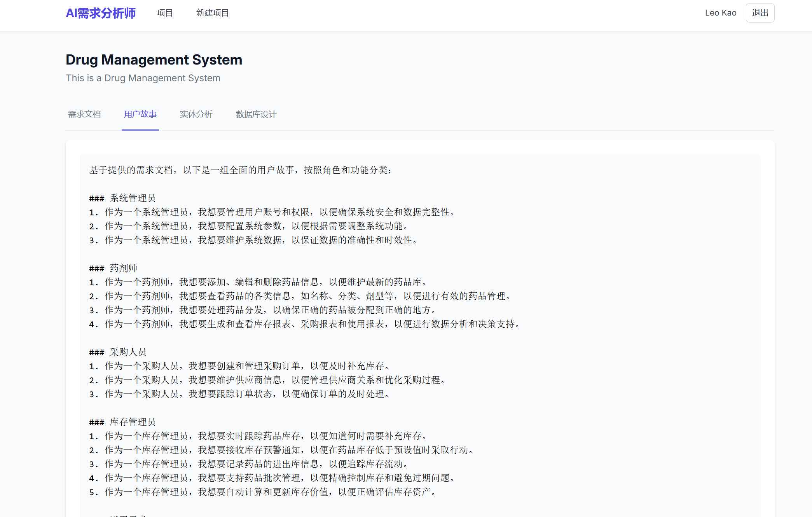Click the AI需求分析师 logo
812x517 pixels.
tap(101, 13)
